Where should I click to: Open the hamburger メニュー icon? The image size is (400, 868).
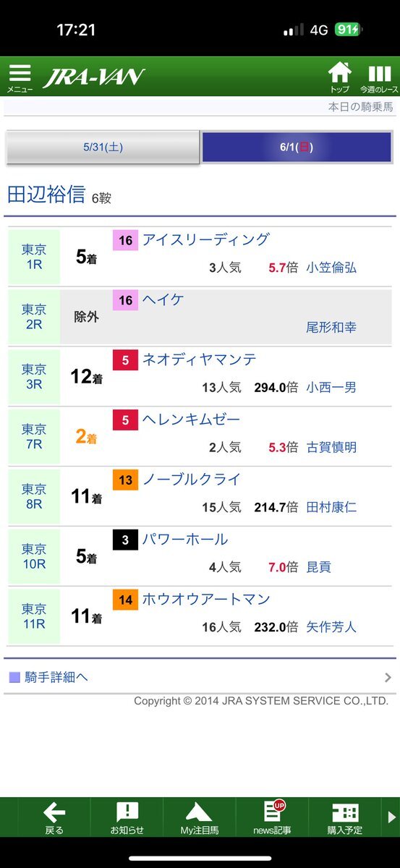pyautogui.click(x=20, y=77)
